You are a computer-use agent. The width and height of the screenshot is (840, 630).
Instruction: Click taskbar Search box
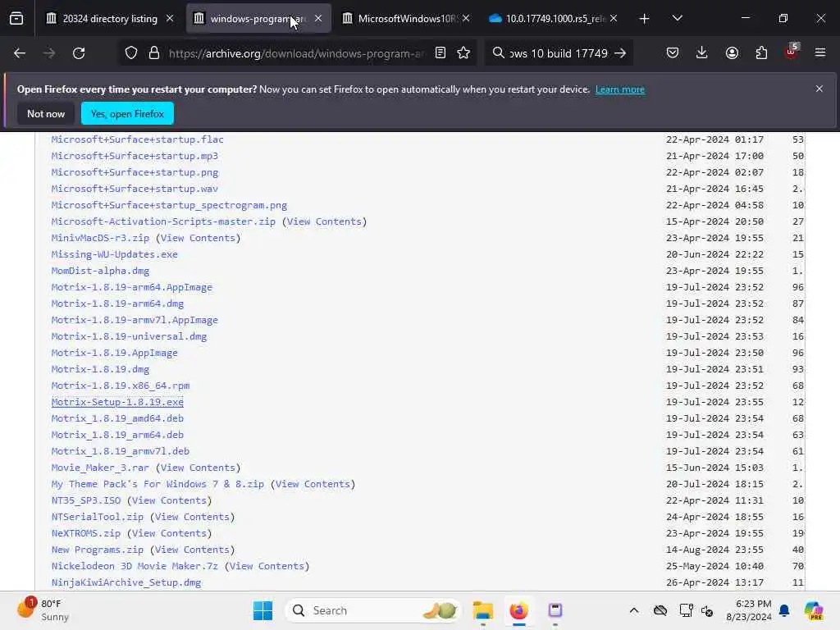pos(372,610)
